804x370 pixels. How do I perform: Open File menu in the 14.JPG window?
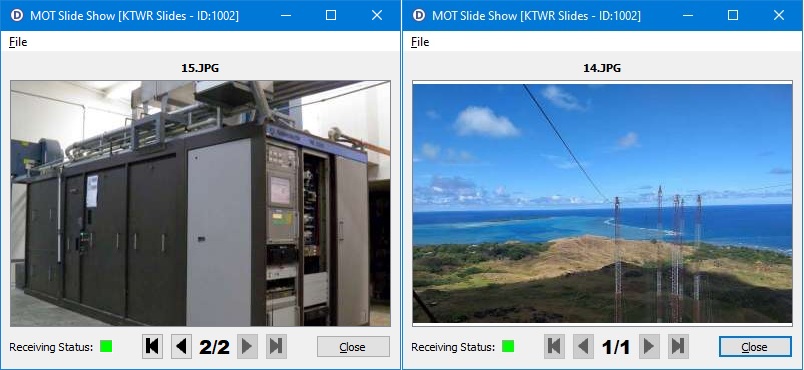pos(420,42)
